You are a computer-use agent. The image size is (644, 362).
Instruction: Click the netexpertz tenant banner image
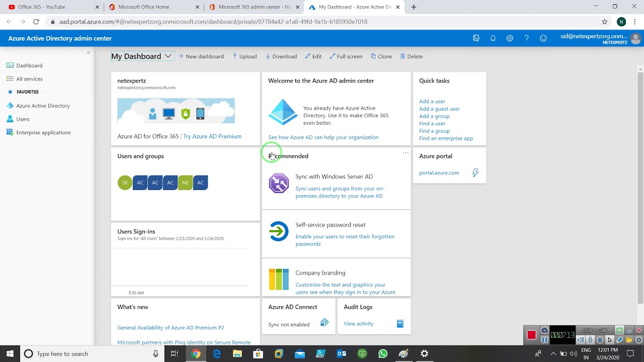(x=176, y=111)
